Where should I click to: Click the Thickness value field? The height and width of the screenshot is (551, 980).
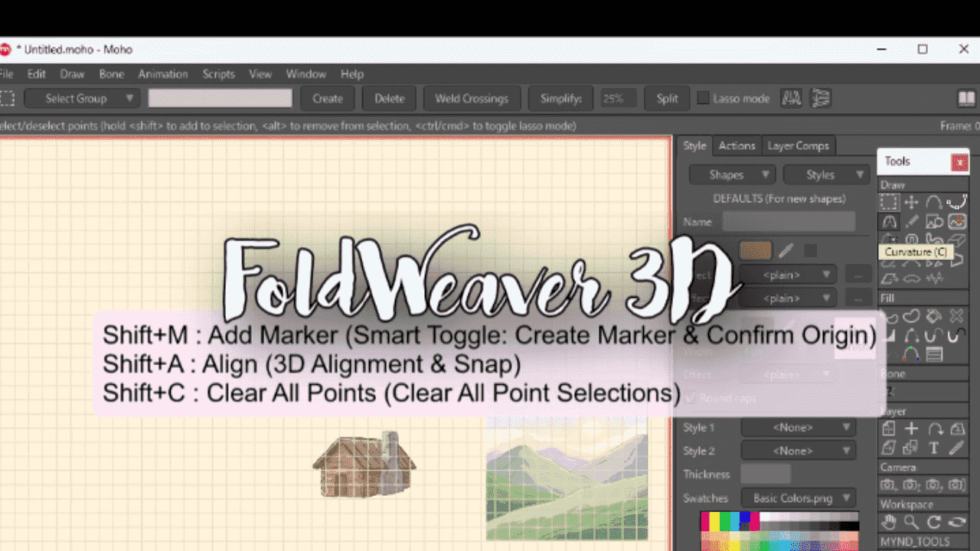(x=766, y=474)
